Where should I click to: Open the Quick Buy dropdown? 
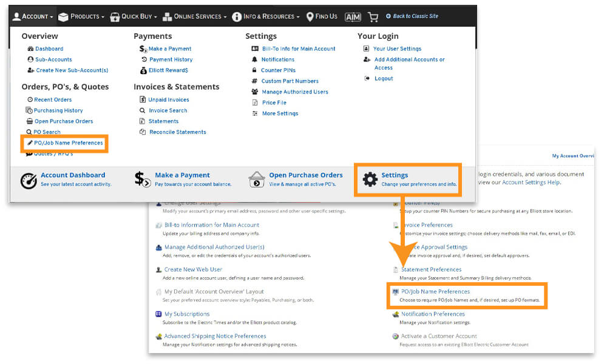click(133, 16)
